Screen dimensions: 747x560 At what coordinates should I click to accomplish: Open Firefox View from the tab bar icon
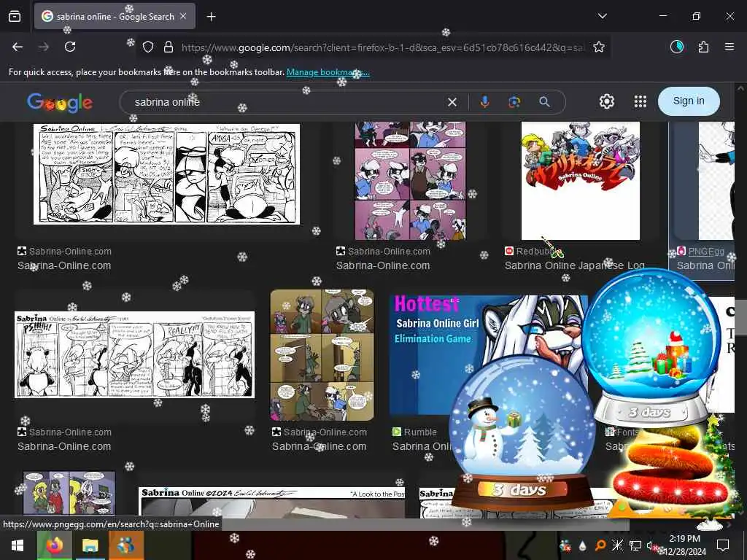click(x=15, y=16)
